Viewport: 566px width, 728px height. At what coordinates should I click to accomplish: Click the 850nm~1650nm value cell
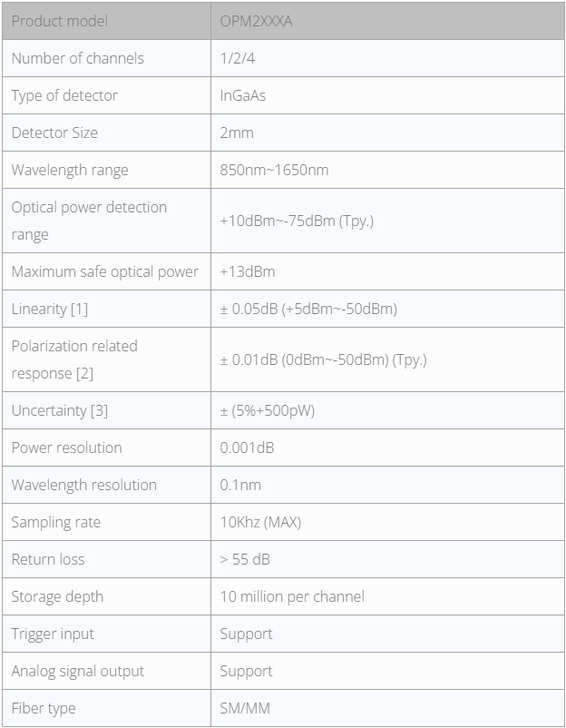click(274, 170)
